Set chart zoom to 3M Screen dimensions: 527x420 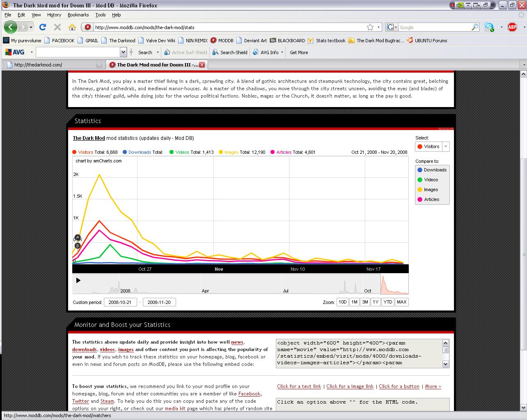point(365,302)
